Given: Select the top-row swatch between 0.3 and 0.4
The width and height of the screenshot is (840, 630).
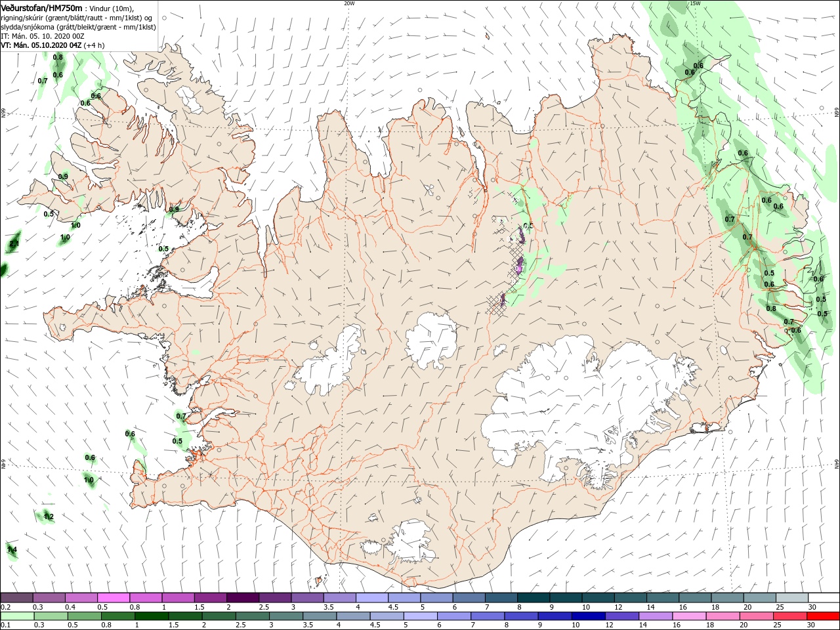Looking at the screenshot, I should [x=49, y=598].
